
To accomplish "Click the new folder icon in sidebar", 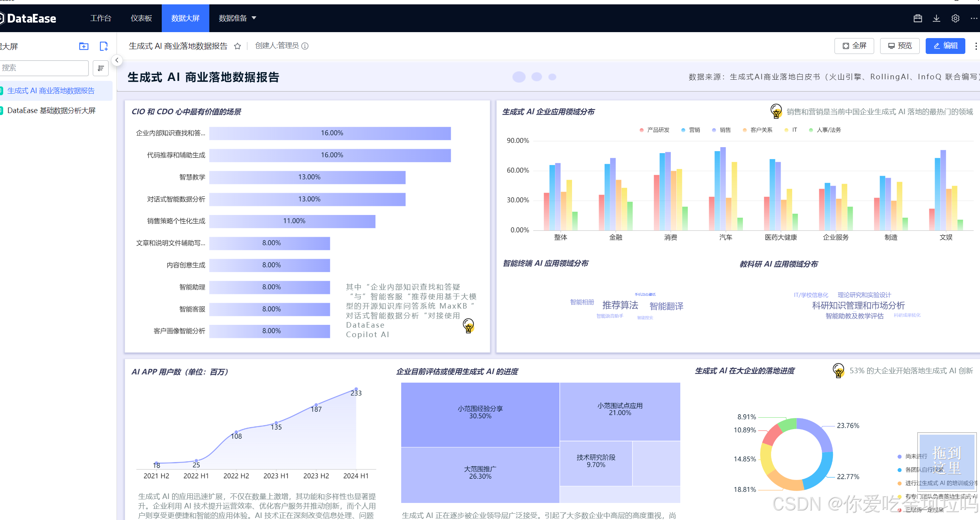I will (84, 46).
